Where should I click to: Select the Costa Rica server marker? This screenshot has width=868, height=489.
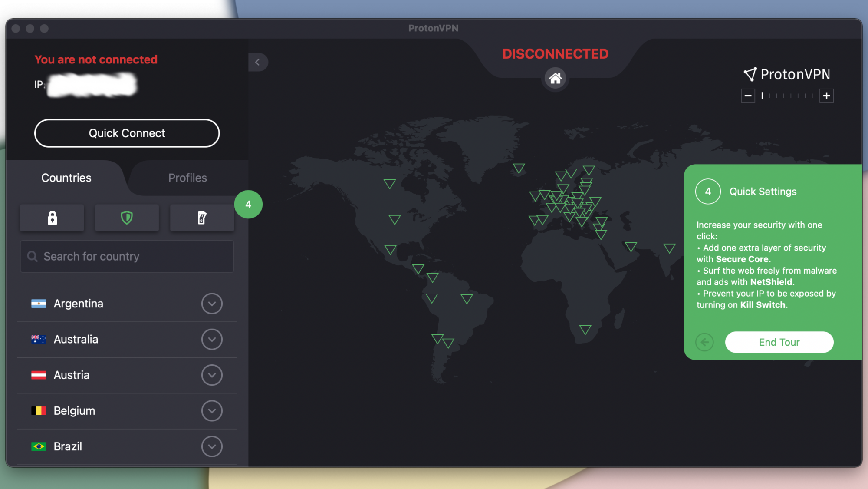418,269
